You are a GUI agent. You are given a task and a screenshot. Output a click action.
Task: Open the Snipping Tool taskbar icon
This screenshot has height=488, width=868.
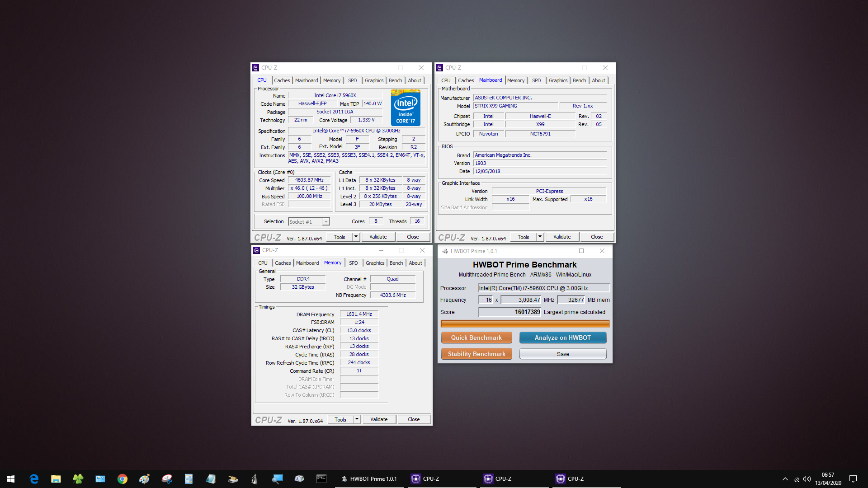coord(167,479)
